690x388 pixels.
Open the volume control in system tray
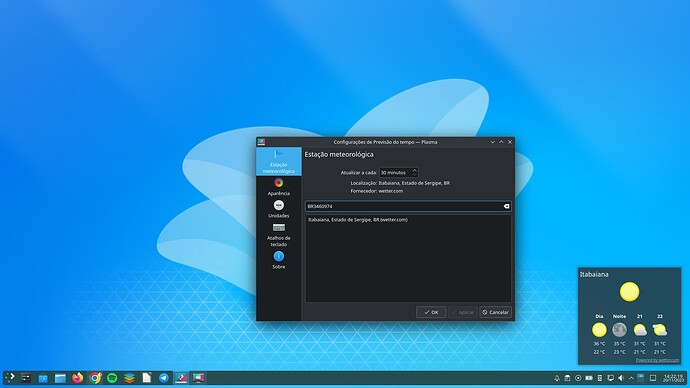621,378
